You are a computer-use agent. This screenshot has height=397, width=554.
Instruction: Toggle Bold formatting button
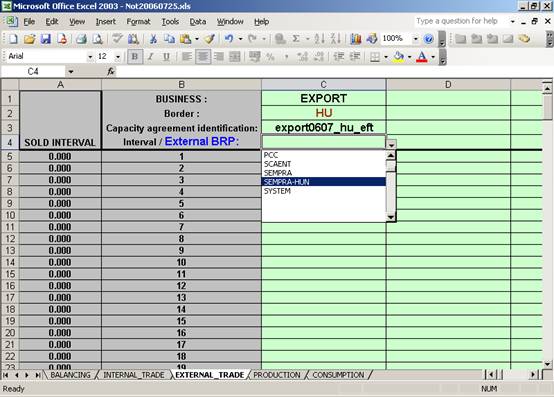click(135, 57)
